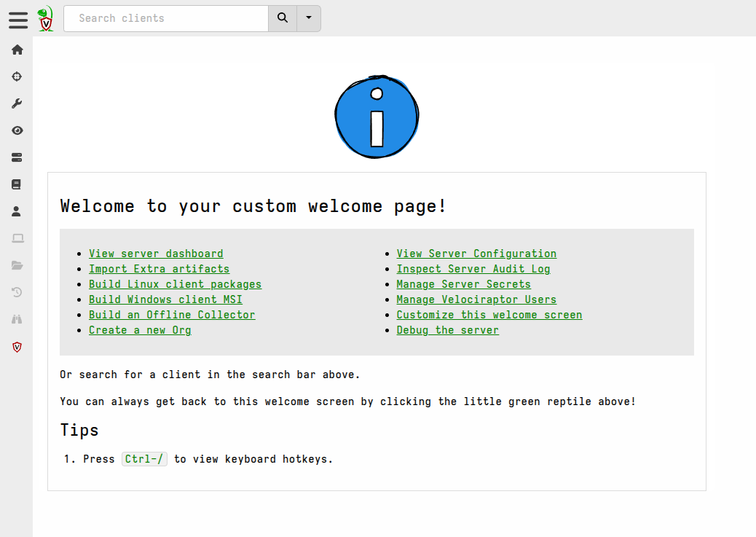This screenshot has width=756, height=537.
Task: Click the Velociraptor shield icon in sidebar
Action: click(x=17, y=347)
